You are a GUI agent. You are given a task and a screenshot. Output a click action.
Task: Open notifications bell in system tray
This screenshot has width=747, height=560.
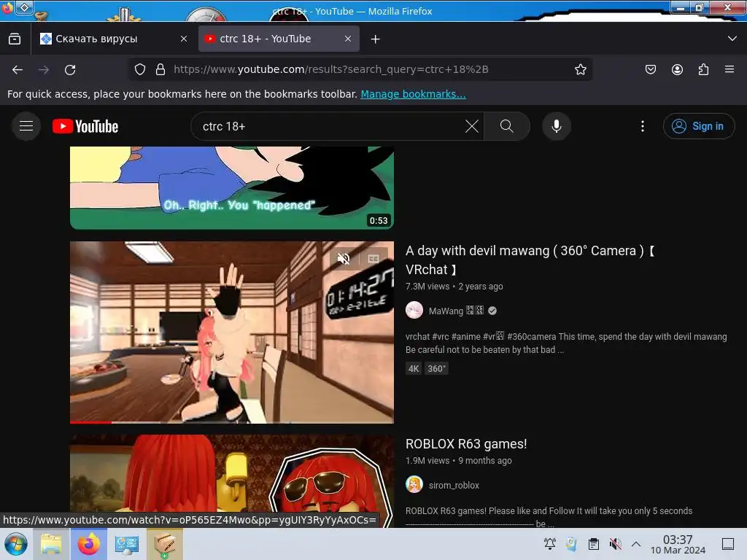coord(550,544)
